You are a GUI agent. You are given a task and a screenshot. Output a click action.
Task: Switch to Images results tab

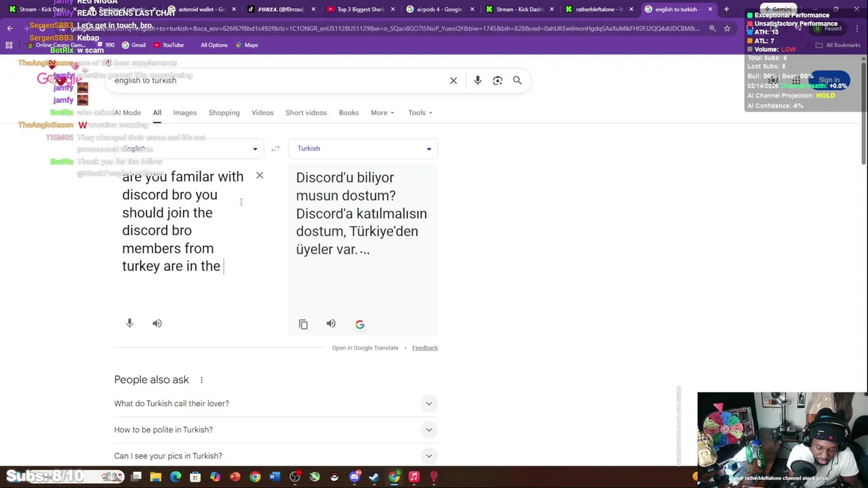(x=184, y=113)
